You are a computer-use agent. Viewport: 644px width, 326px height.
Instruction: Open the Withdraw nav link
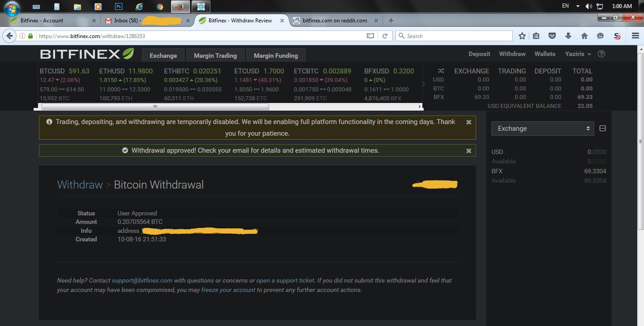512,54
